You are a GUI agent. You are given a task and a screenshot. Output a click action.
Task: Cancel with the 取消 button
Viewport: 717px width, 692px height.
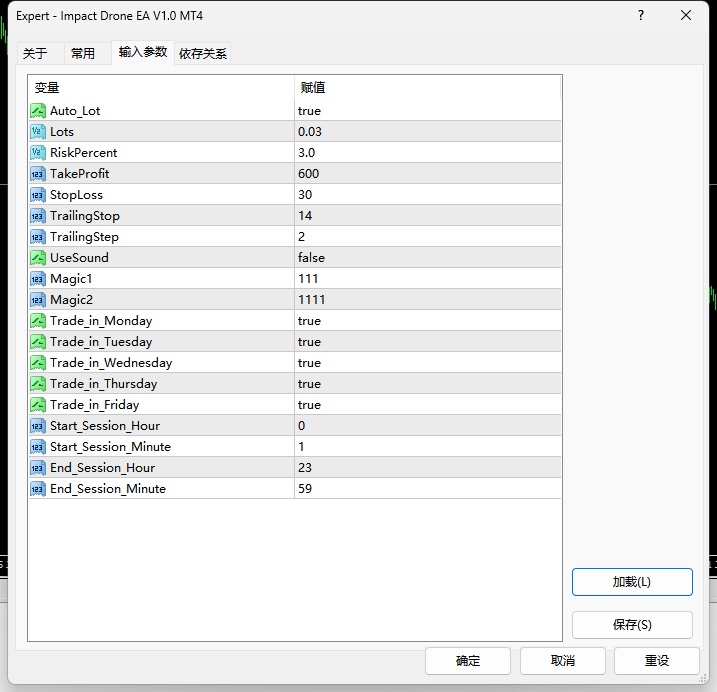(562, 660)
